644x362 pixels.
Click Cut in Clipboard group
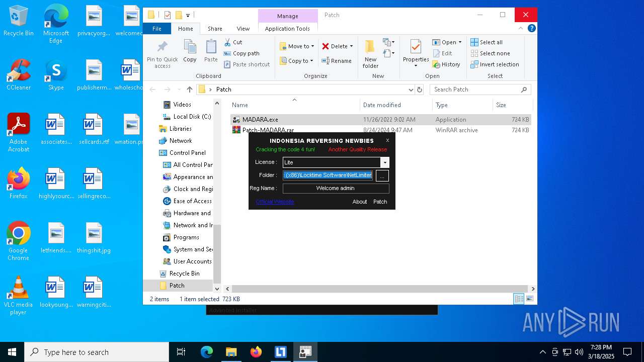(x=233, y=42)
